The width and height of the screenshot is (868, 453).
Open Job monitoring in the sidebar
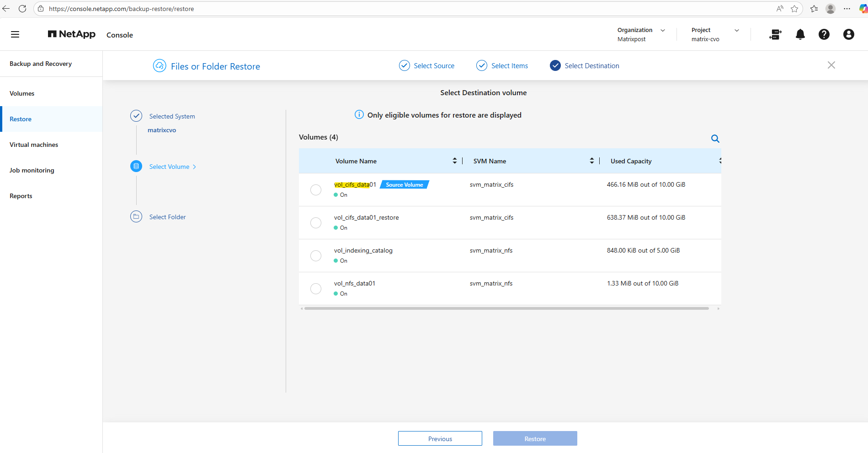pos(32,170)
